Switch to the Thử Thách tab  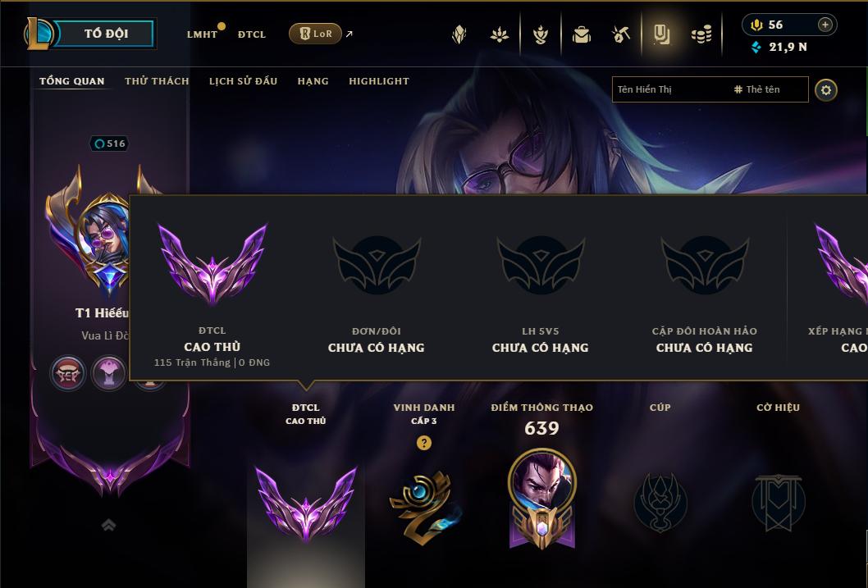pos(158,81)
